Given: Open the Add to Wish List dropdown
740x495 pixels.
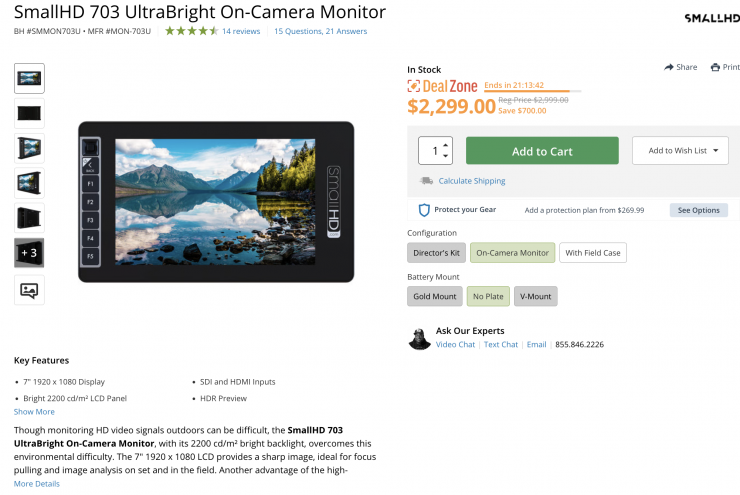Looking at the screenshot, I should tap(680, 151).
